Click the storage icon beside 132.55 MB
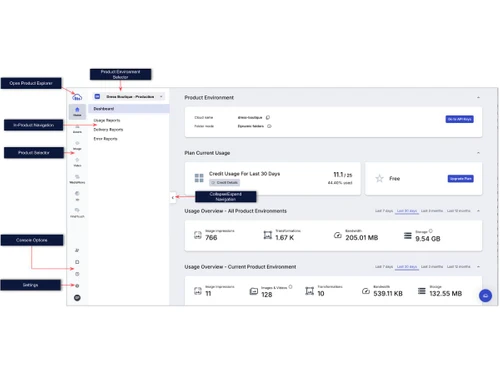The height and width of the screenshot is (375, 500). (x=422, y=291)
